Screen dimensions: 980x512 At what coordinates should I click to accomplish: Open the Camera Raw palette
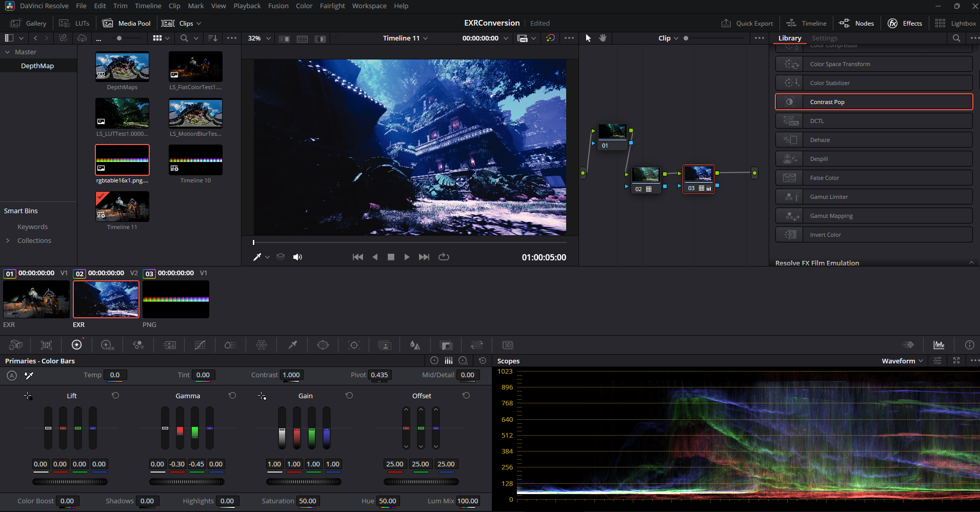[16, 345]
